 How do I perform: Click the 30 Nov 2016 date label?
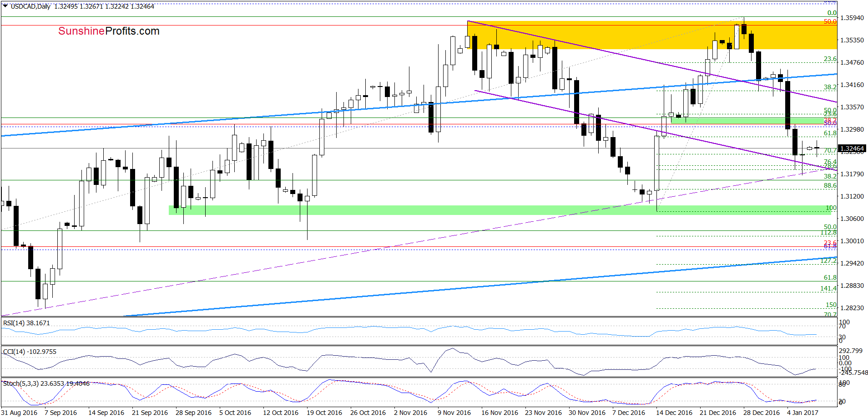point(587,413)
